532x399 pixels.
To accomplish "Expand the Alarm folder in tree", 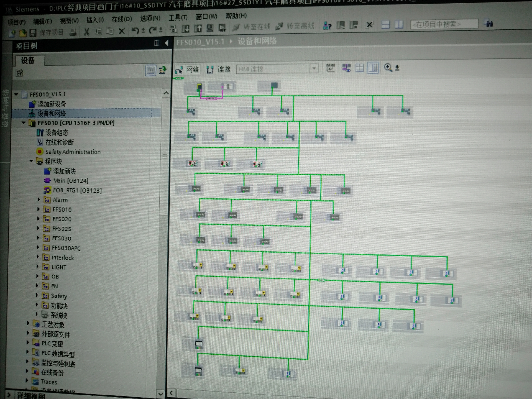I will coord(39,199).
